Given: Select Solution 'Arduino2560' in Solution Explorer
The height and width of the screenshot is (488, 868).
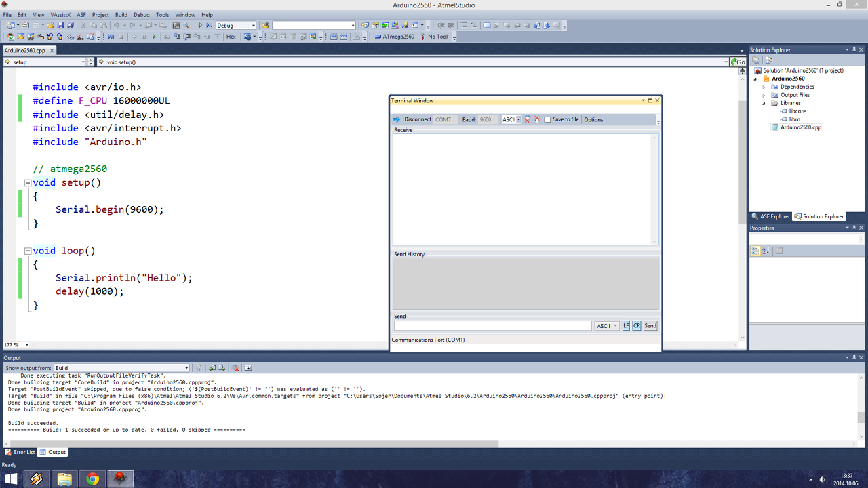Looking at the screenshot, I should click(x=804, y=70).
